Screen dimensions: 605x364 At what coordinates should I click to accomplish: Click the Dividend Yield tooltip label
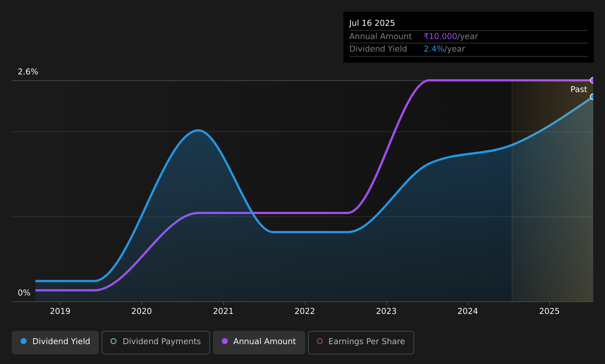point(378,49)
